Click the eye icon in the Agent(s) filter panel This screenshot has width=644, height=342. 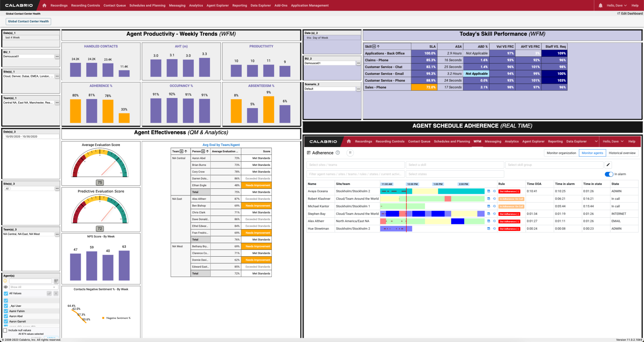[5, 287]
